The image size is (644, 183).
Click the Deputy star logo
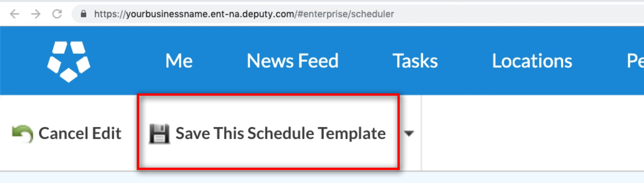coord(69,61)
